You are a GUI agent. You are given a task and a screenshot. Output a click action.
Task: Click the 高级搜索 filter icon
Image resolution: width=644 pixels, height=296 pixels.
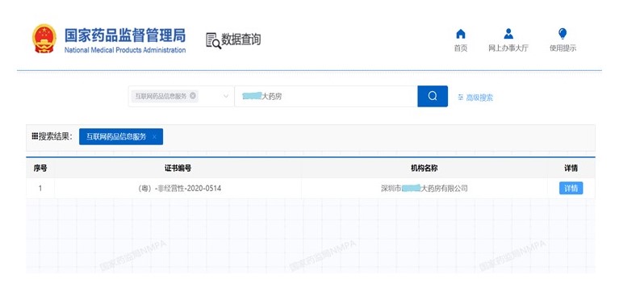point(461,98)
